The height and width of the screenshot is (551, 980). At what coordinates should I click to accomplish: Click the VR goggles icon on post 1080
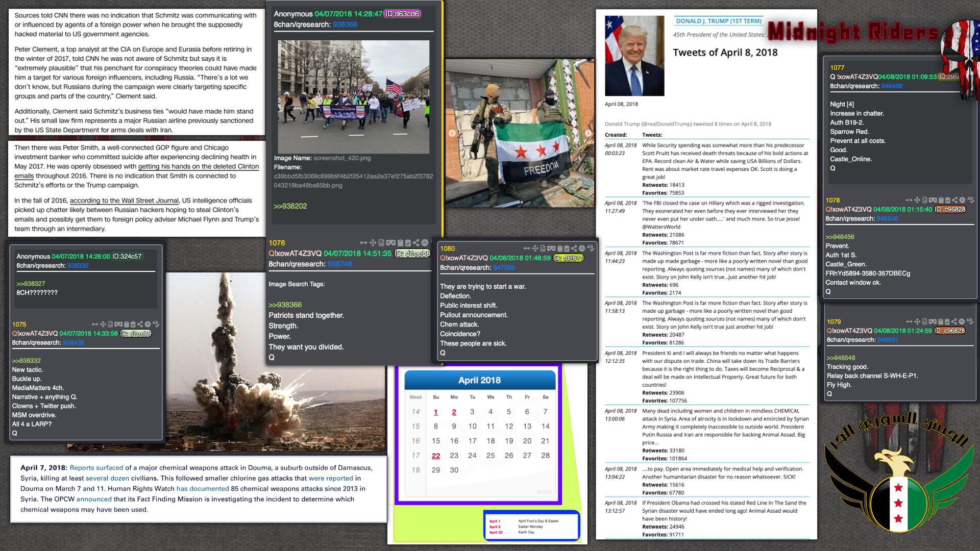pos(551,248)
